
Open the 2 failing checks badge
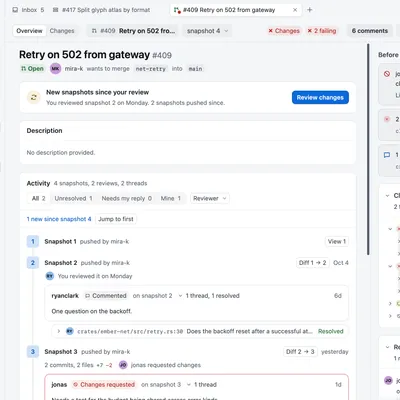point(322,31)
